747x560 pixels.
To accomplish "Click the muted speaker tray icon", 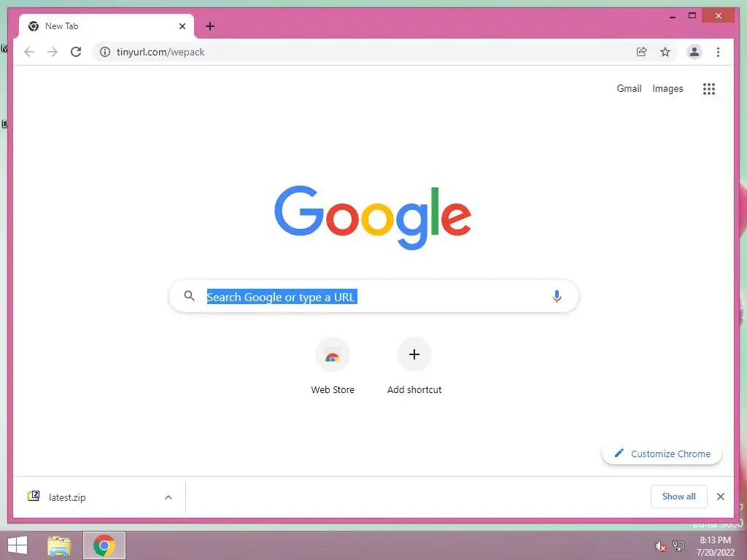I will tap(660, 546).
